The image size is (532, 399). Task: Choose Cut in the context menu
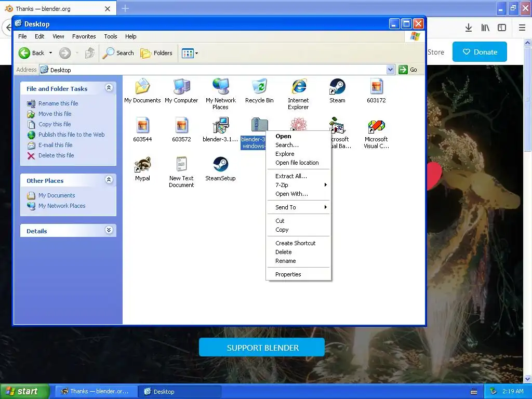[x=298, y=220]
